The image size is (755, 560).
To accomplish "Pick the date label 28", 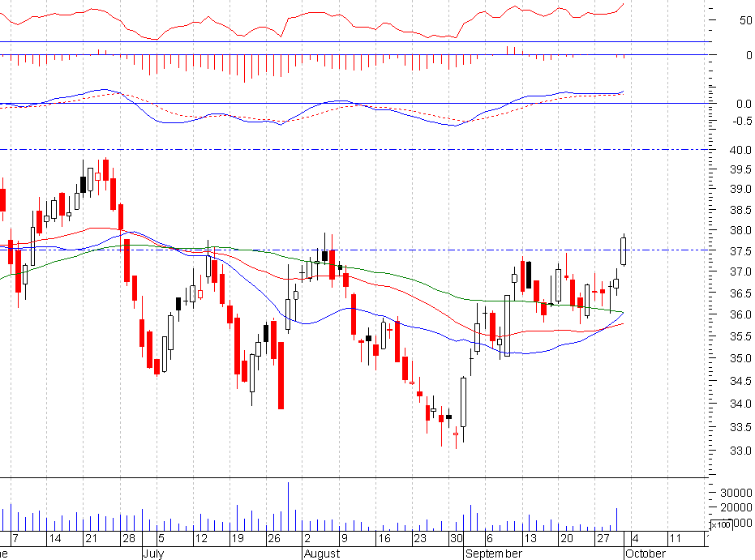I will [129, 538].
